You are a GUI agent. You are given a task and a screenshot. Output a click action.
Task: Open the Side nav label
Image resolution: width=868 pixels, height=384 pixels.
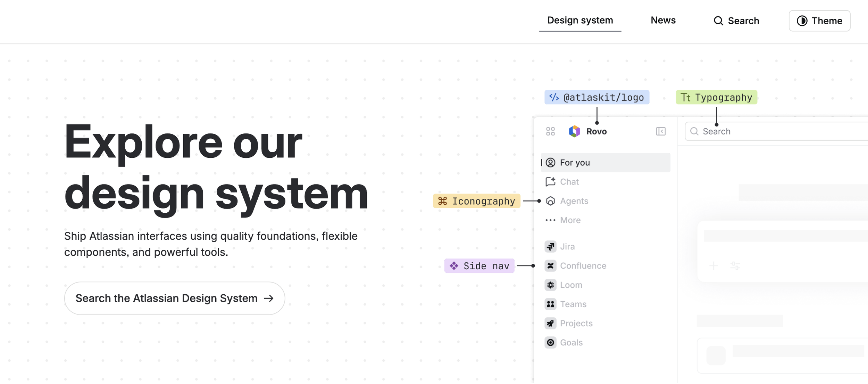point(479,266)
